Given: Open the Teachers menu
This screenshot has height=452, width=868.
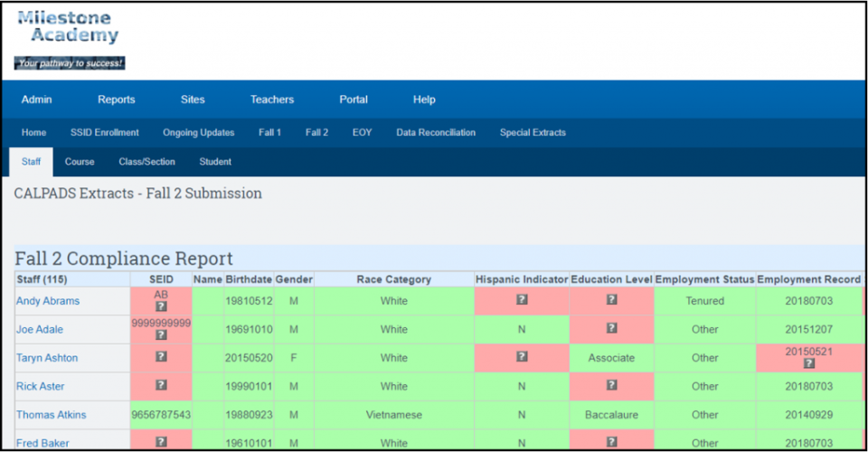Looking at the screenshot, I should click(x=272, y=99).
